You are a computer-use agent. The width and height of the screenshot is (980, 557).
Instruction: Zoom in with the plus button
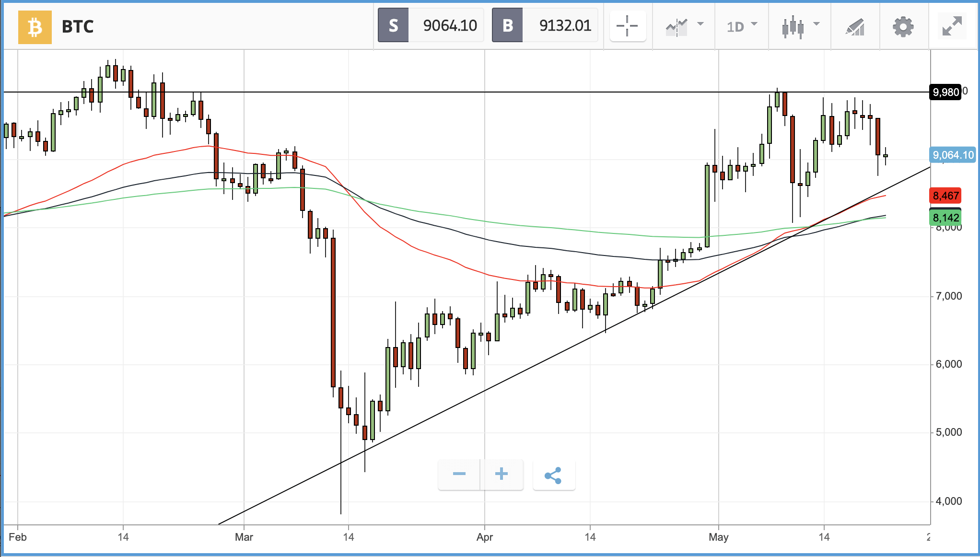click(x=502, y=474)
